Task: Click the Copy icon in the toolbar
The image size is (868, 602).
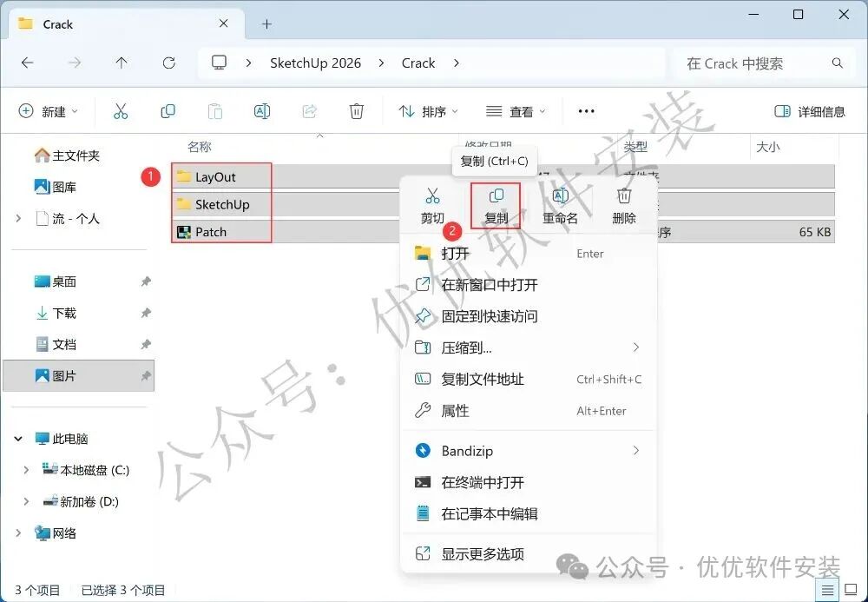Action: click(168, 111)
